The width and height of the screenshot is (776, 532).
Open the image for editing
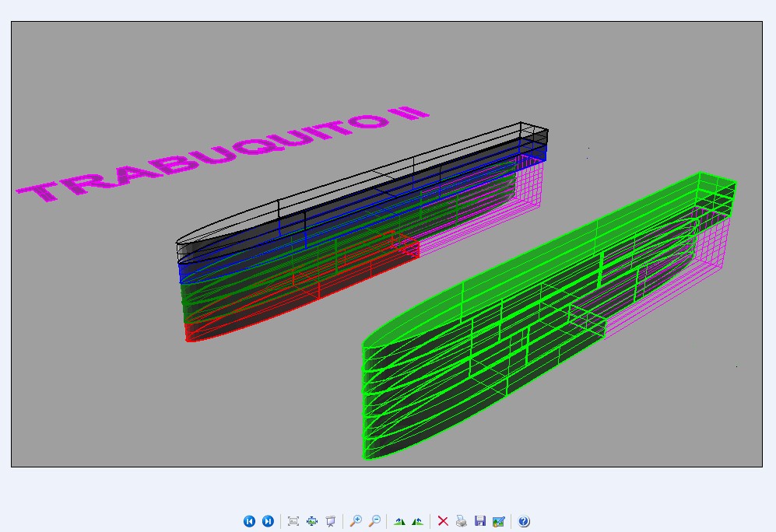(499, 521)
